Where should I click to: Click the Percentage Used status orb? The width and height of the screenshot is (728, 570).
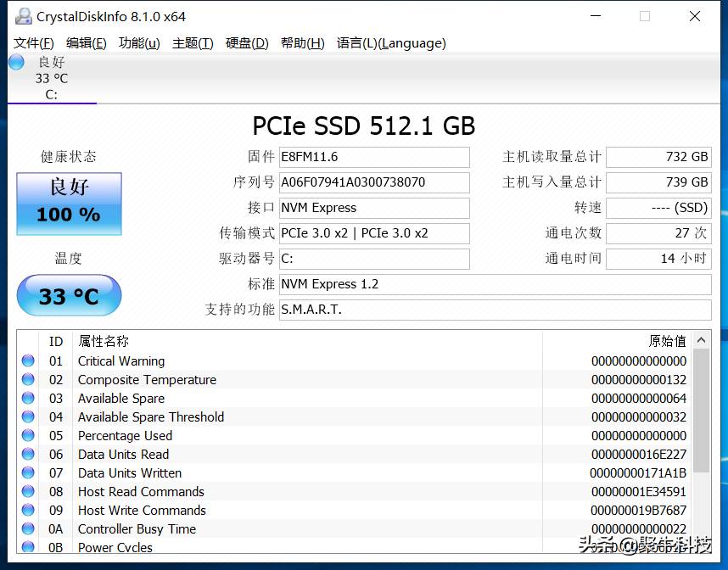click(28, 436)
